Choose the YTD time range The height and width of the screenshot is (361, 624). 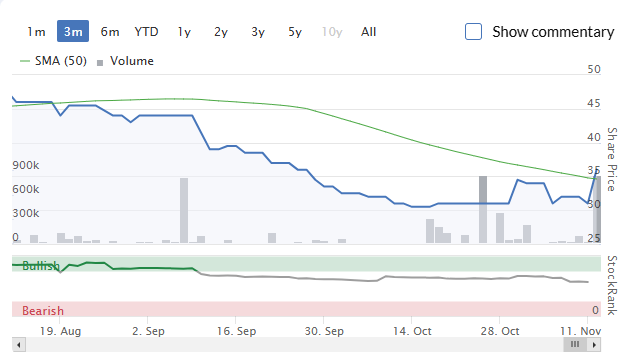[x=146, y=31]
